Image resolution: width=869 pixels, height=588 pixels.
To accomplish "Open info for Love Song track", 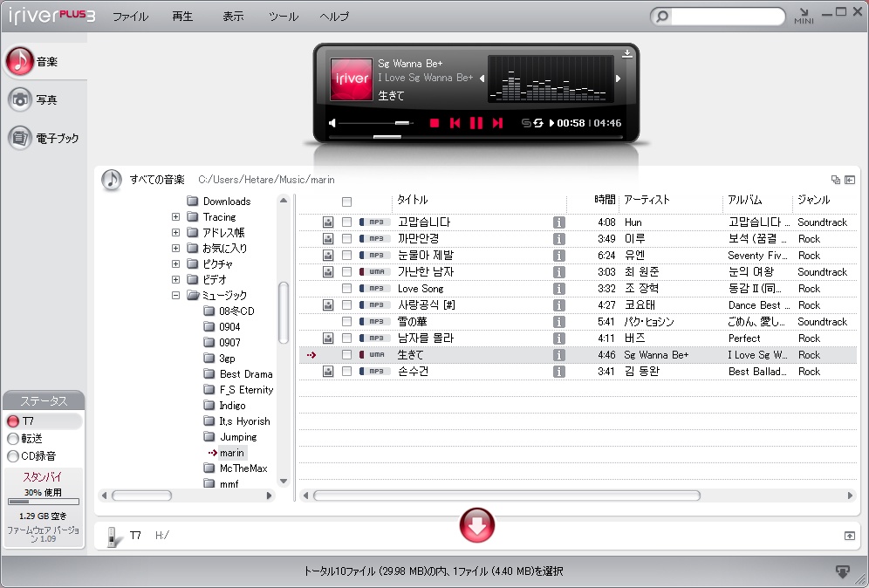I will pyautogui.click(x=559, y=289).
